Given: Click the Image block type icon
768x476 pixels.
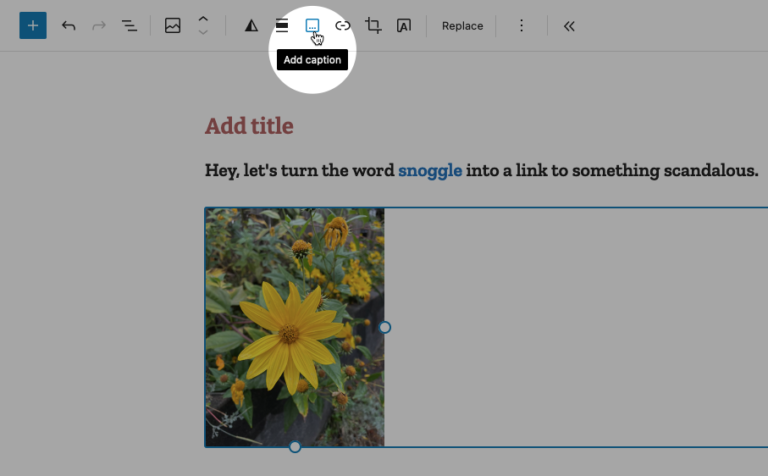Looking at the screenshot, I should [x=173, y=26].
